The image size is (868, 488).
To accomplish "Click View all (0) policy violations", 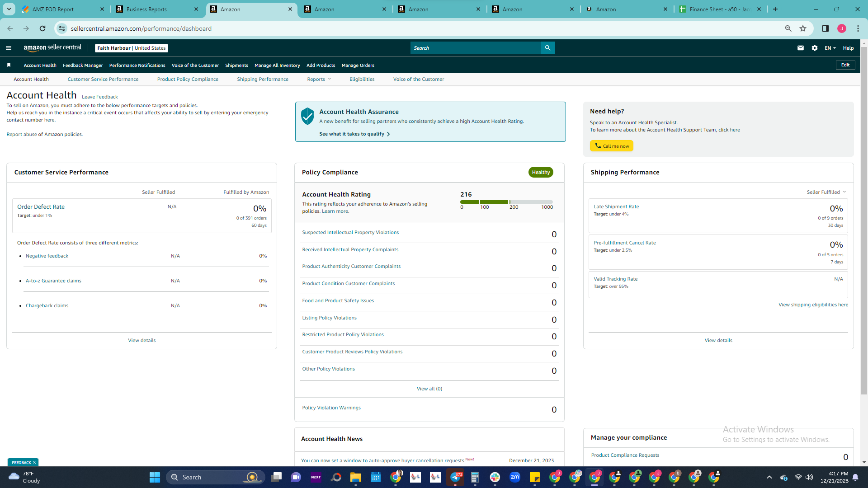I will [x=429, y=389].
